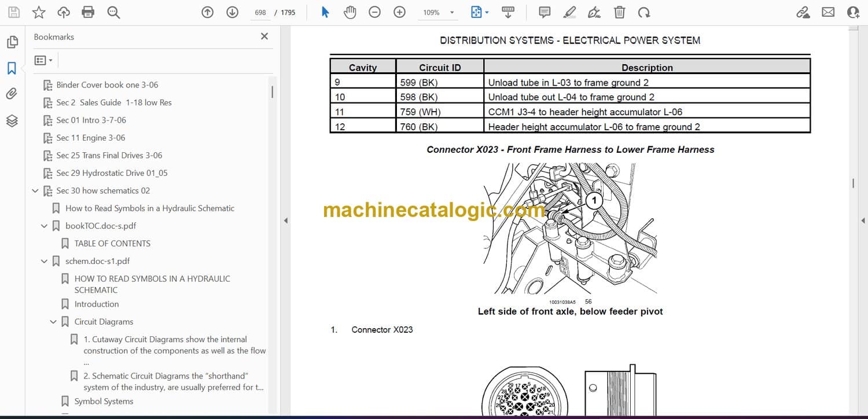Image resolution: width=868 pixels, height=419 pixels.
Task: Go to the previous page using up arrow
Action: pos(207,12)
